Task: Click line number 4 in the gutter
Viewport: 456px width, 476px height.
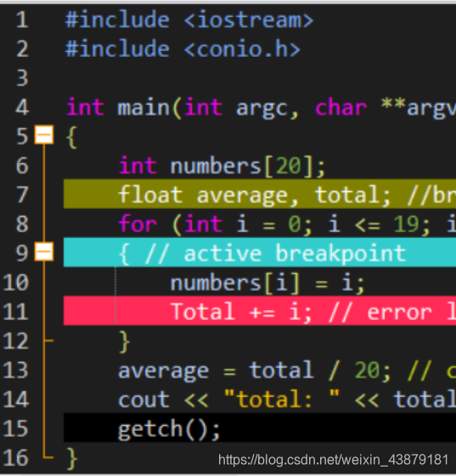Action: coord(22,107)
